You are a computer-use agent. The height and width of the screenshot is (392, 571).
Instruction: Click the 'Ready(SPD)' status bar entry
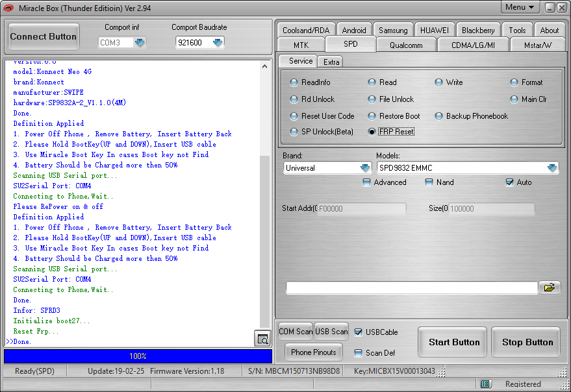pos(34,371)
